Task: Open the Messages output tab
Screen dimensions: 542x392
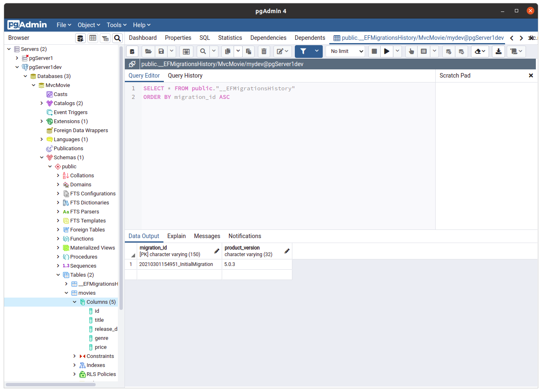Action: click(x=207, y=236)
